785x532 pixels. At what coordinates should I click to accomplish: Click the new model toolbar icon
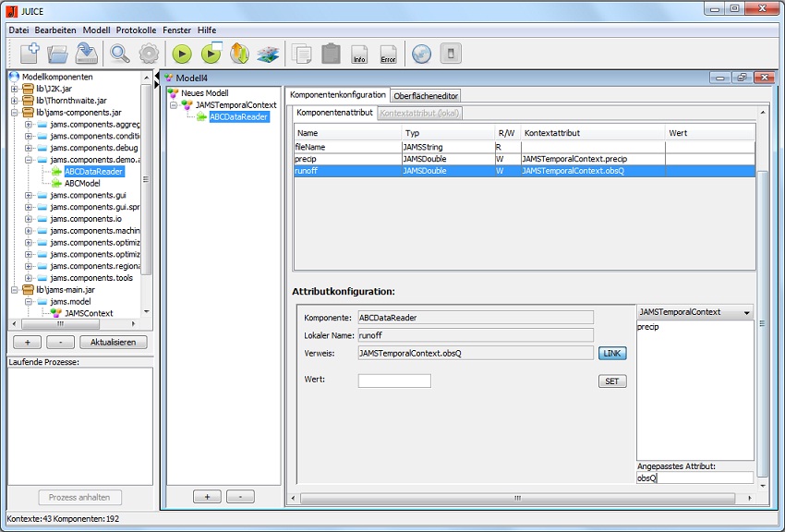29,54
